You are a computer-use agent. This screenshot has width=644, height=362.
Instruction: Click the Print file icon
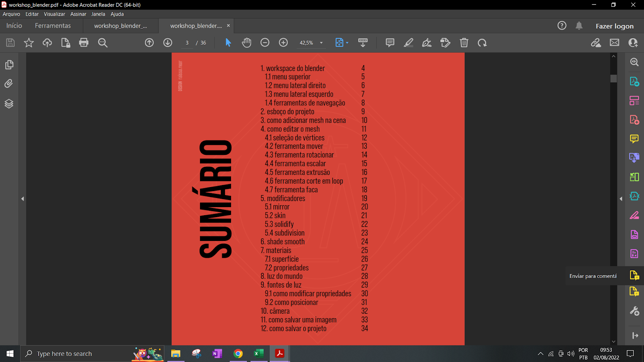point(84,43)
